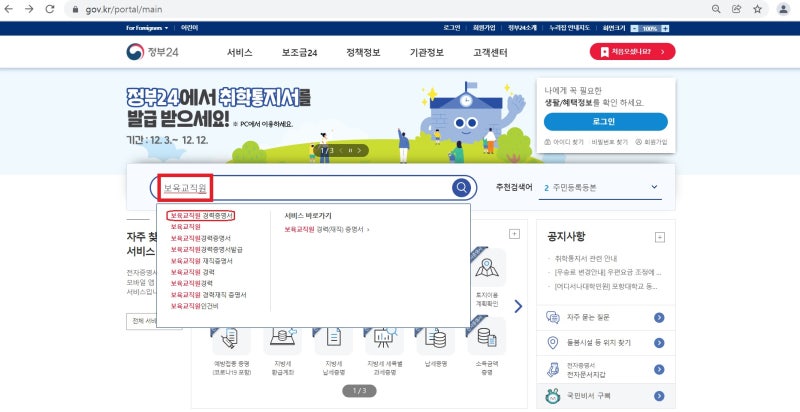Open the browser zoom magnifier icon
The height and width of the screenshot is (412, 800).
(x=716, y=9)
